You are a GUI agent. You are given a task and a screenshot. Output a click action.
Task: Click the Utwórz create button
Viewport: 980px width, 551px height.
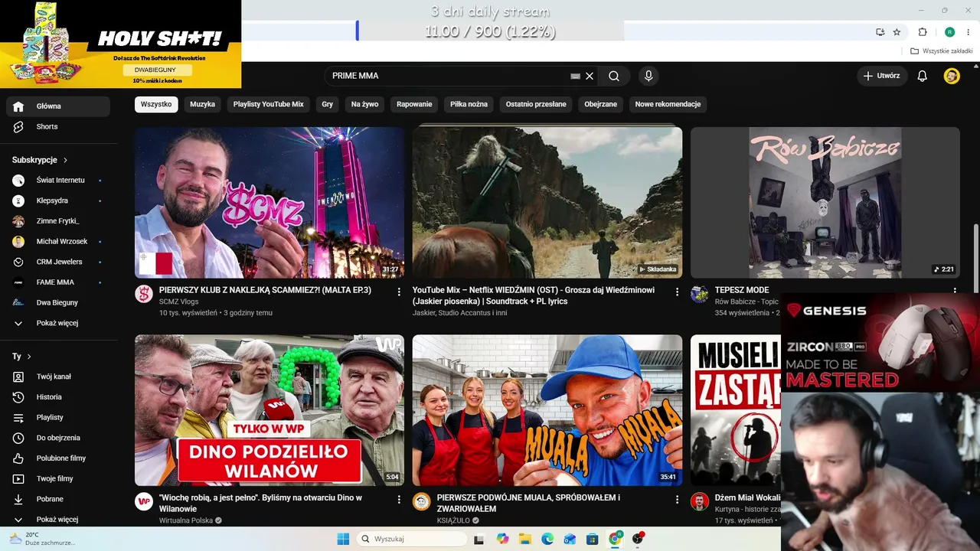coord(881,76)
